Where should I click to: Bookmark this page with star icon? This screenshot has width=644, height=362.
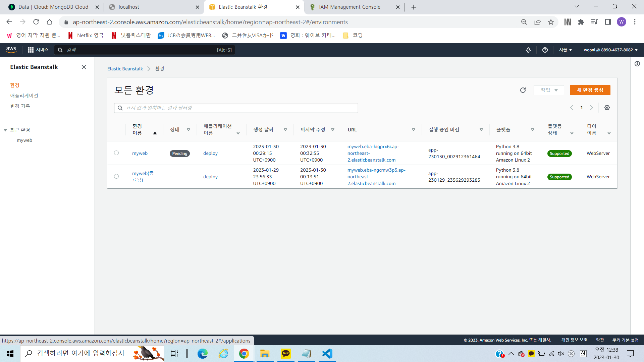(x=551, y=22)
